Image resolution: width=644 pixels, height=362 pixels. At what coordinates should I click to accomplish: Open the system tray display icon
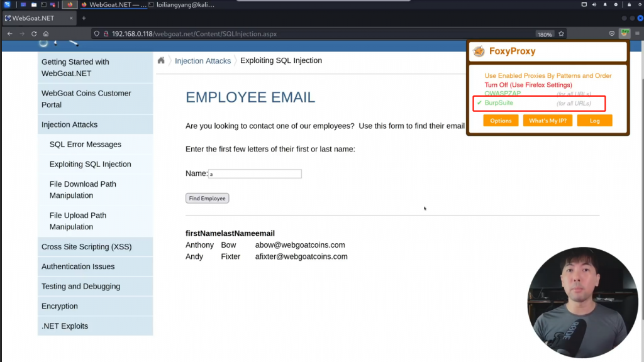click(x=584, y=4)
